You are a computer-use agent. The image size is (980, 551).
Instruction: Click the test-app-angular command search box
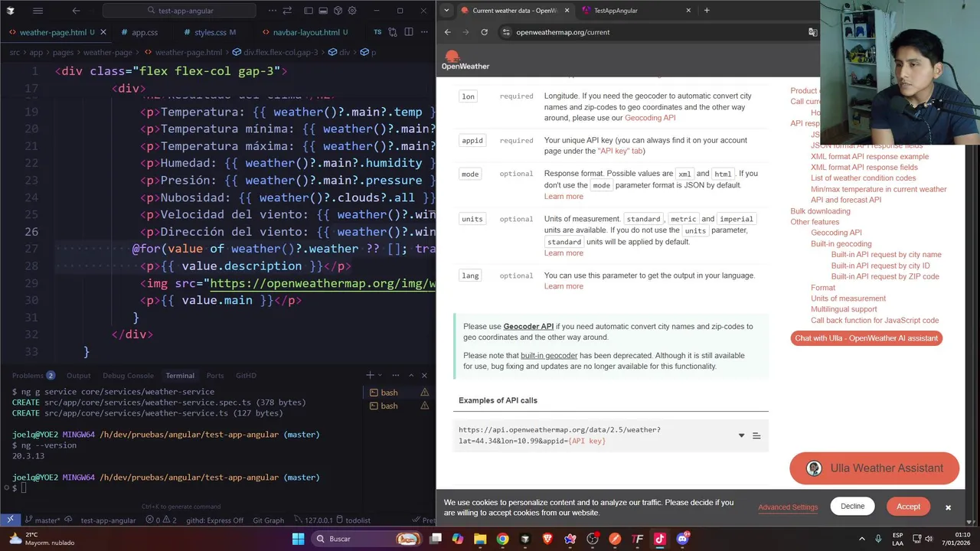point(179,11)
